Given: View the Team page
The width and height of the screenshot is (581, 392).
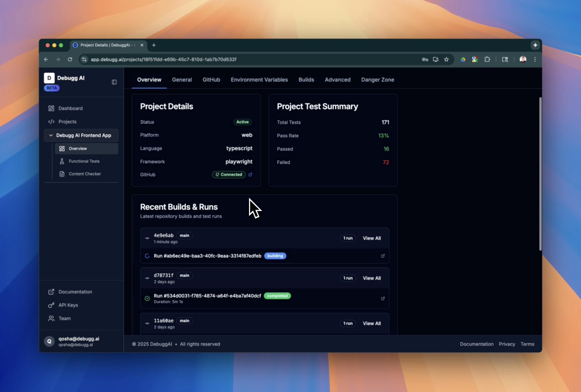Looking at the screenshot, I should point(64,318).
